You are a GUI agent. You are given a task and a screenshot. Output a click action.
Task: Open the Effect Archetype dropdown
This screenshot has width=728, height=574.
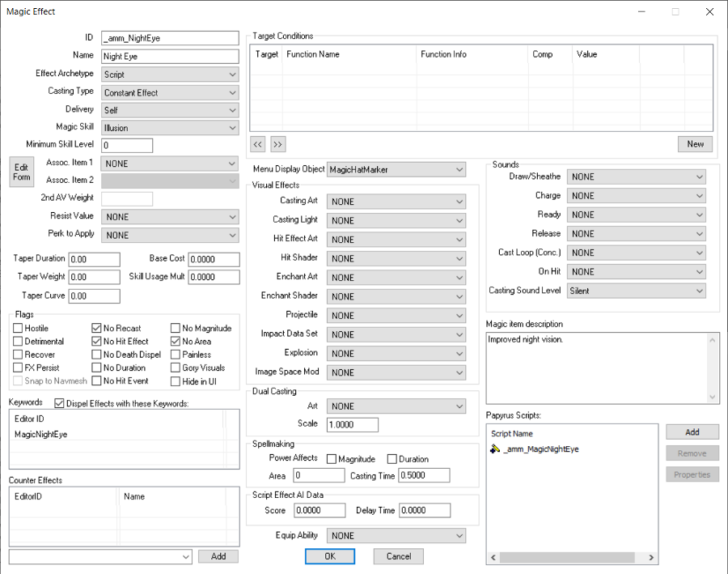click(x=170, y=74)
